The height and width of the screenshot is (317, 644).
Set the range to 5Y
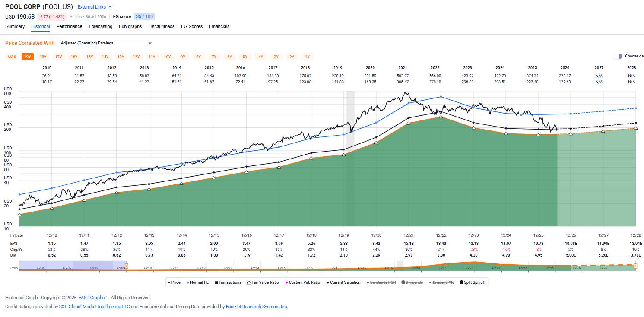(245, 57)
